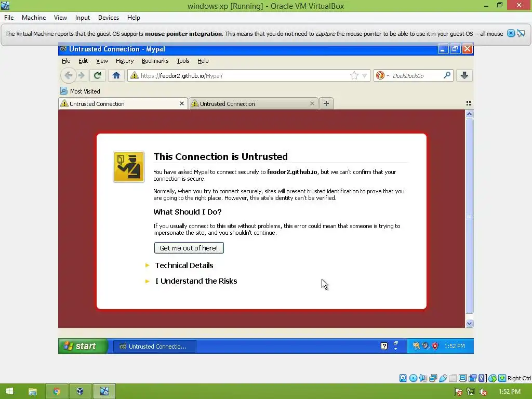
Task: Select Untrusted Connection XP taskbar button
Action: (154, 347)
